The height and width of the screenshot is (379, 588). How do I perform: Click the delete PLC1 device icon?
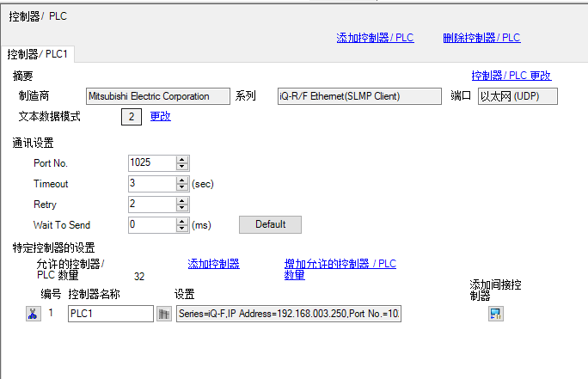click(33, 314)
